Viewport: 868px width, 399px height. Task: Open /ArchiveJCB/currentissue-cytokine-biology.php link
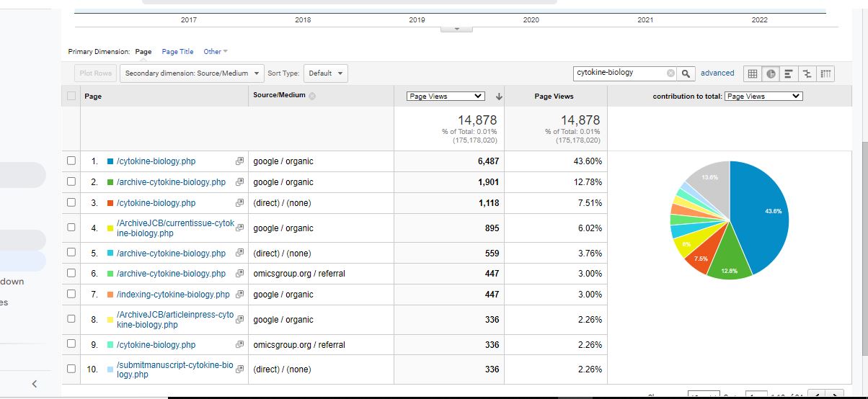(175, 228)
